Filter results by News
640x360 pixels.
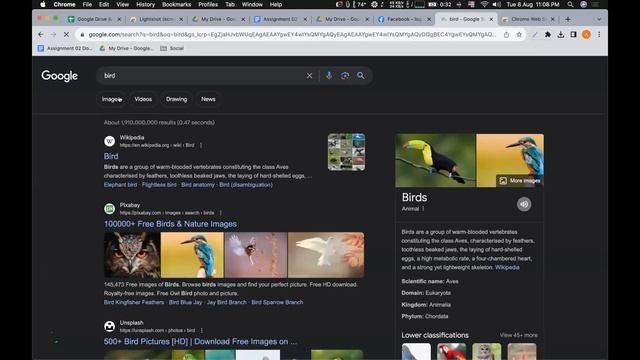click(x=208, y=99)
